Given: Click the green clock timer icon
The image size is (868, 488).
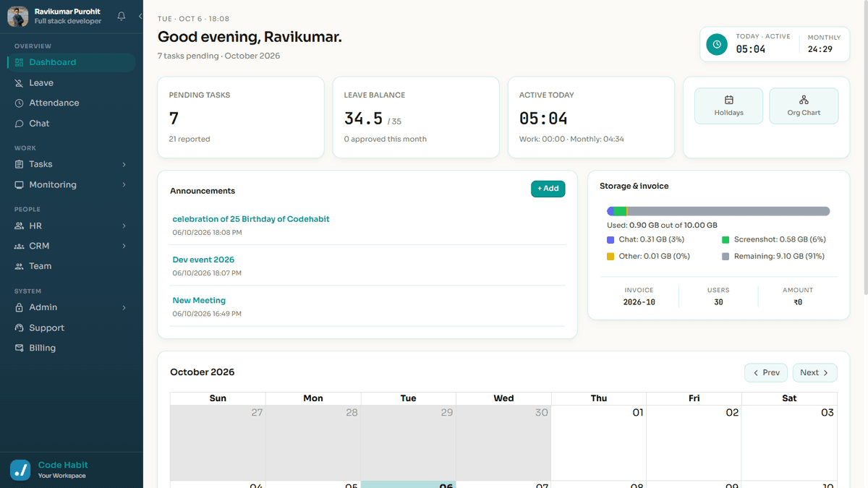Looking at the screenshot, I should pyautogui.click(x=717, y=44).
